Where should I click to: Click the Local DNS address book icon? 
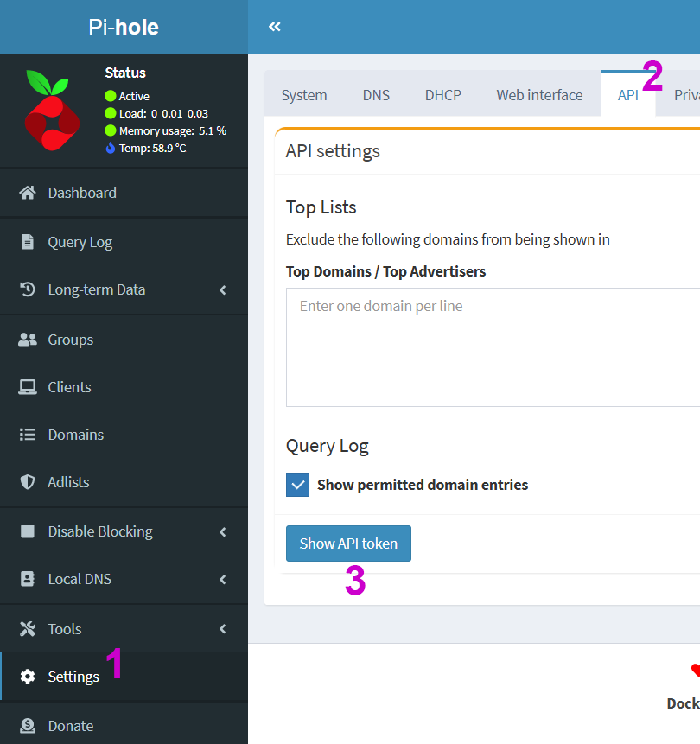tap(28, 579)
